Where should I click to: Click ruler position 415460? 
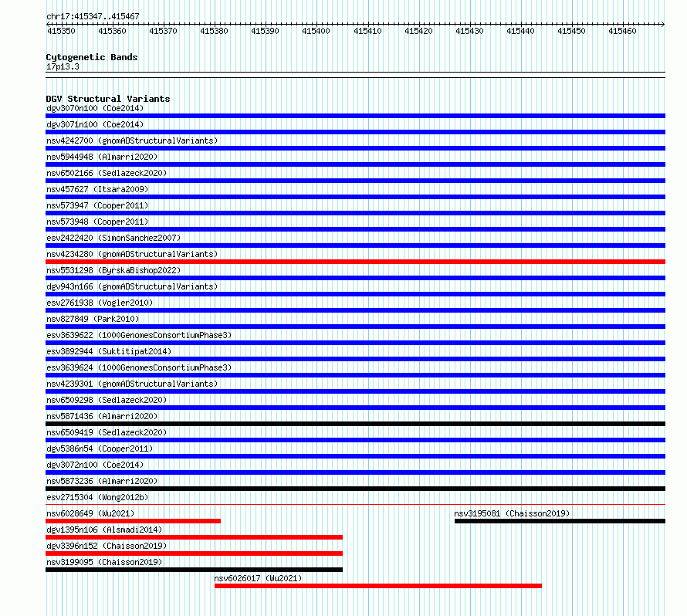(622, 31)
